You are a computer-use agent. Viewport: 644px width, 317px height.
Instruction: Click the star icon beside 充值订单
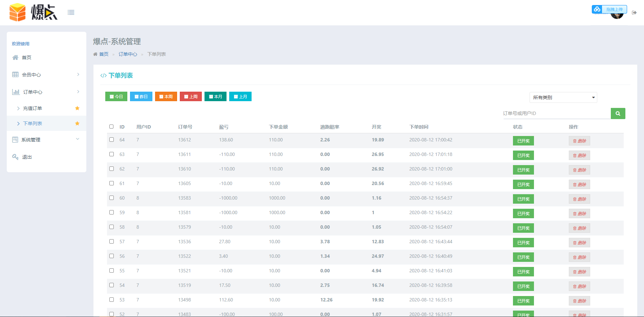pos(77,108)
